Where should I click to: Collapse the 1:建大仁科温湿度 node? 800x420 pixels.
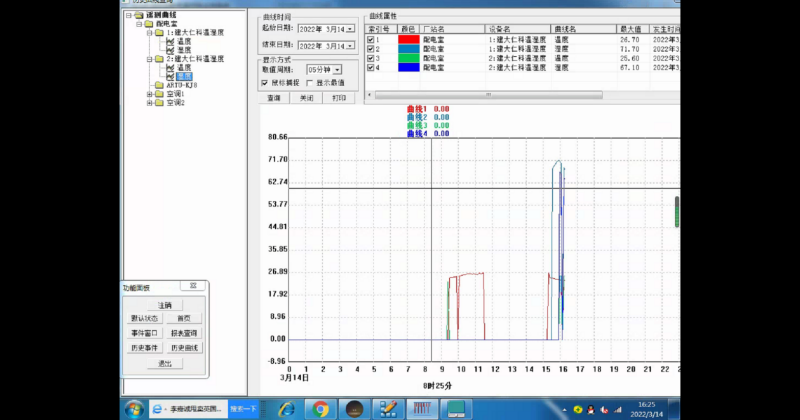tap(149, 33)
